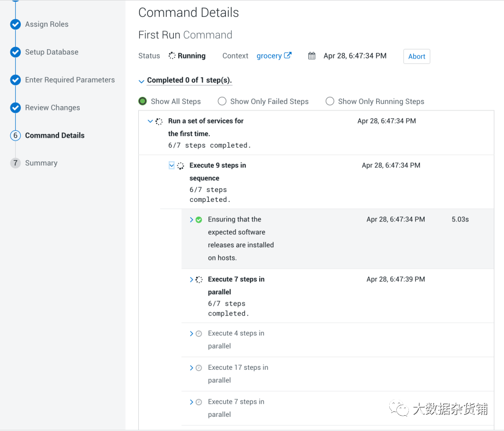Select Show All Steps radio button
Viewport: 504px width, 431px height.
[x=143, y=101]
